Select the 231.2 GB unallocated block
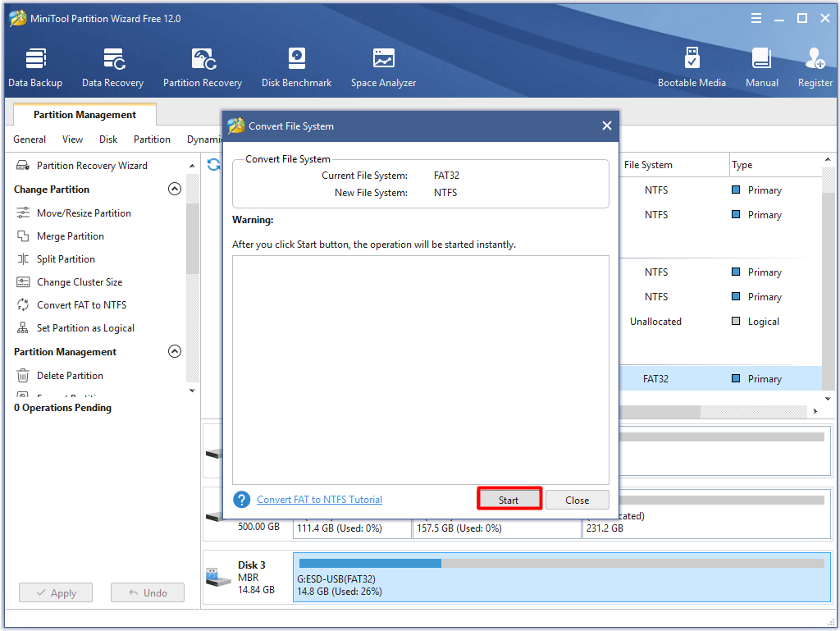Viewport: 840px width, 631px height. 706,514
